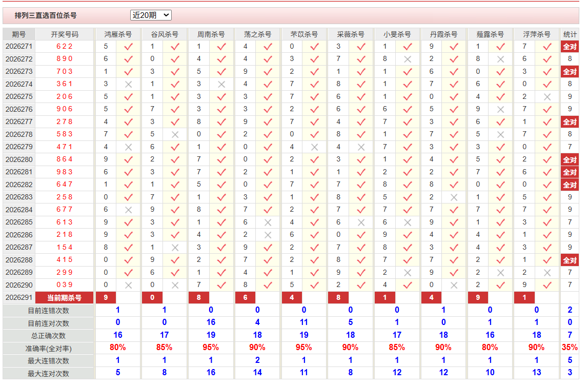
Task: Click the red check mark for 鸿雁杀号 in row 2026271
Action: 128,47
